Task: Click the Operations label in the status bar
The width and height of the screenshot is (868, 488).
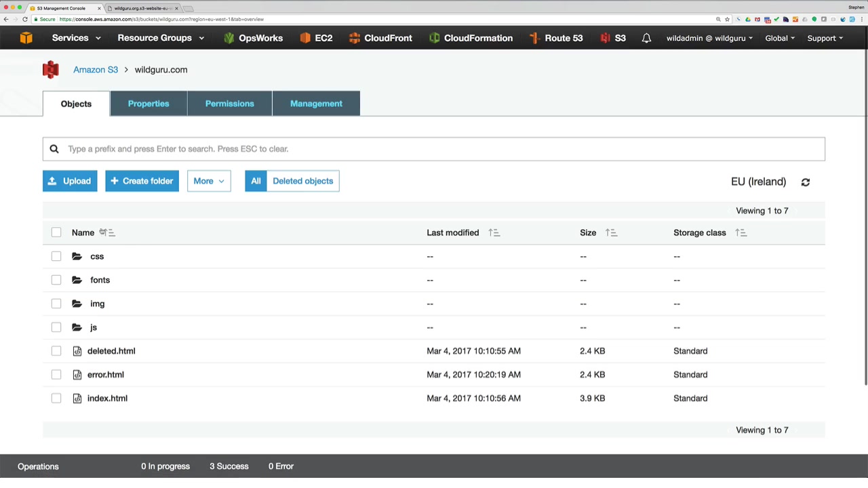Action: [38, 466]
